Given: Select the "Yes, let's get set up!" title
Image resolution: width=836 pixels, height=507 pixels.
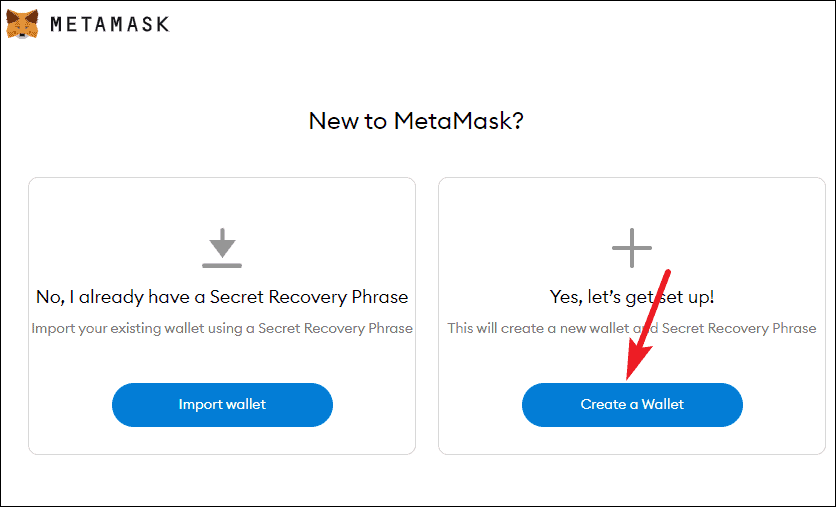Looking at the screenshot, I should click(x=632, y=297).
